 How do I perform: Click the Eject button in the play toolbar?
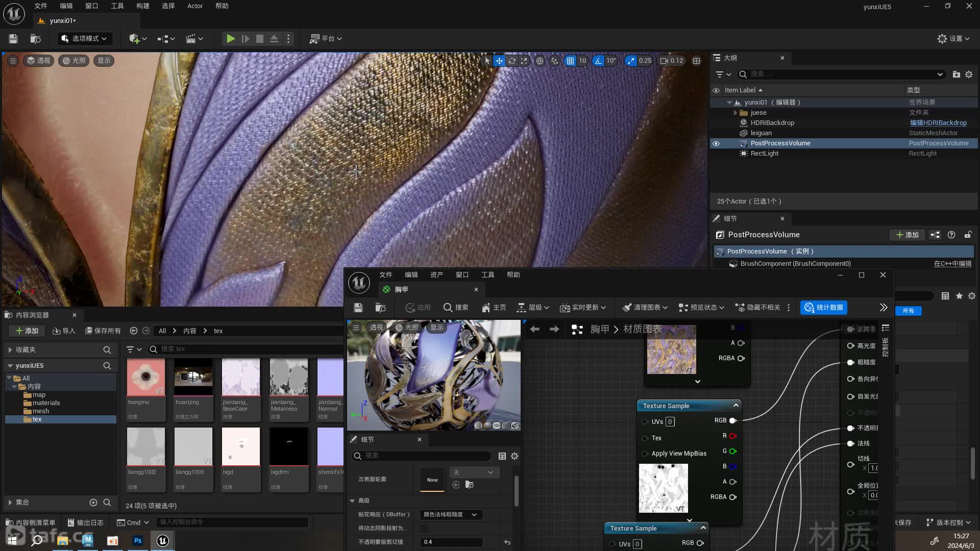point(274,39)
